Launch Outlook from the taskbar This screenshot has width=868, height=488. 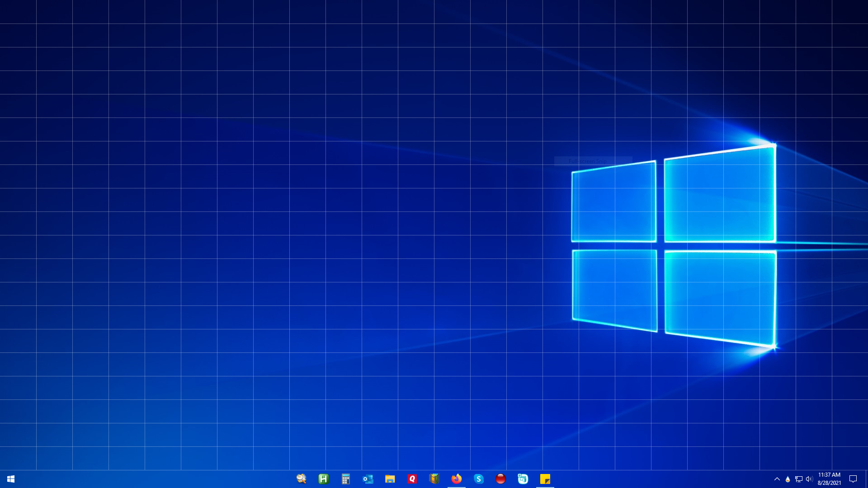point(368,479)
